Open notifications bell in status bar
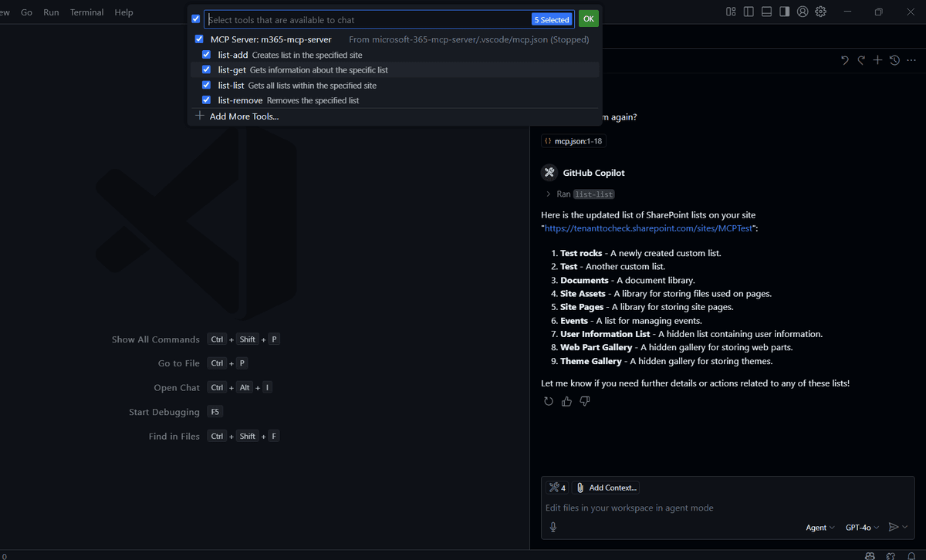The height and width of the screenshot is (560, 926). tap(910, 555)
